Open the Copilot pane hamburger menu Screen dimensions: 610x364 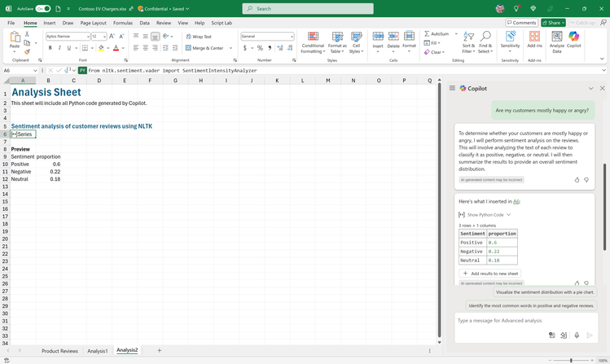(x=452, y=88)
